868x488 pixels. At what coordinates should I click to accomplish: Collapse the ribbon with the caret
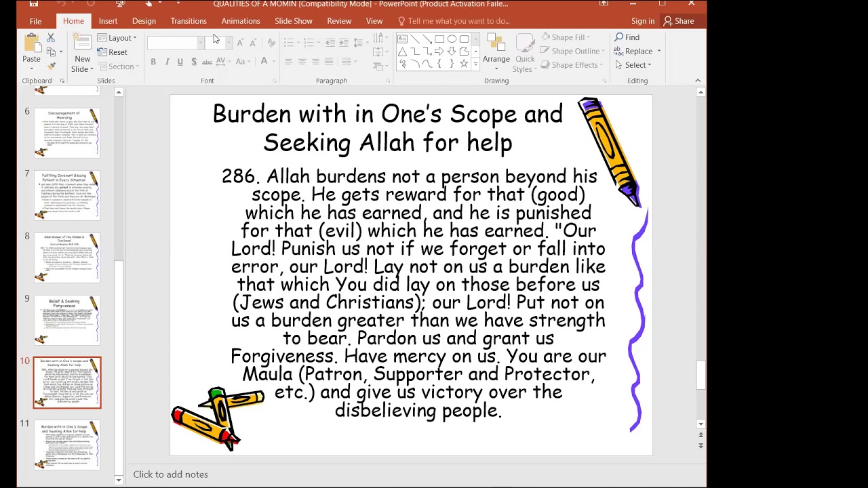698,81
